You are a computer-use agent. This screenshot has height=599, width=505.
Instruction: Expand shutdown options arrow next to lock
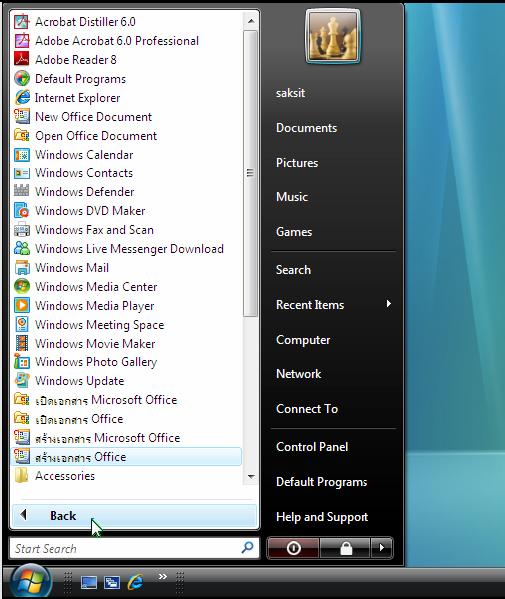381,548
